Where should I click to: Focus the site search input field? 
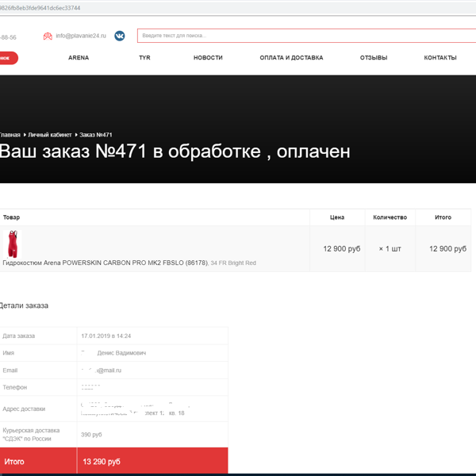click(x=306, y=36)
